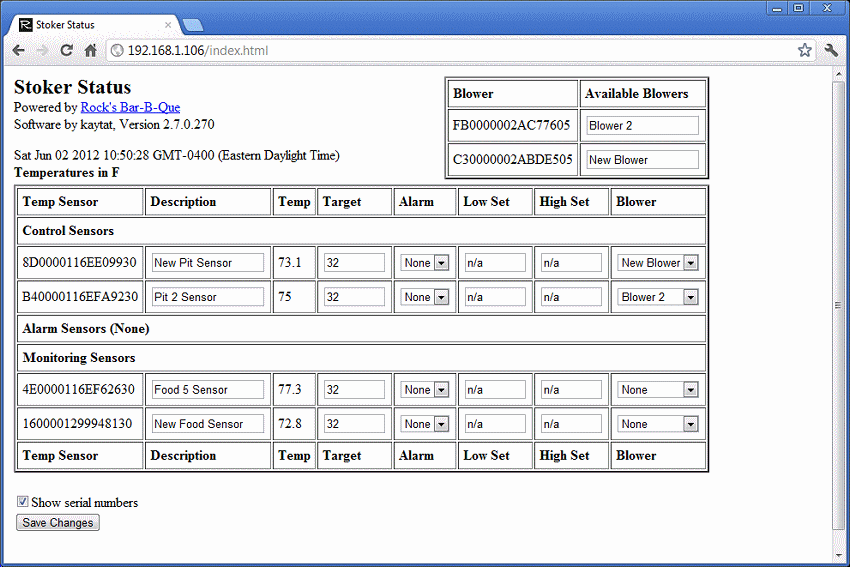Go to the browser Home page
This screenshot has width=850, height=567.
(90, 50)
